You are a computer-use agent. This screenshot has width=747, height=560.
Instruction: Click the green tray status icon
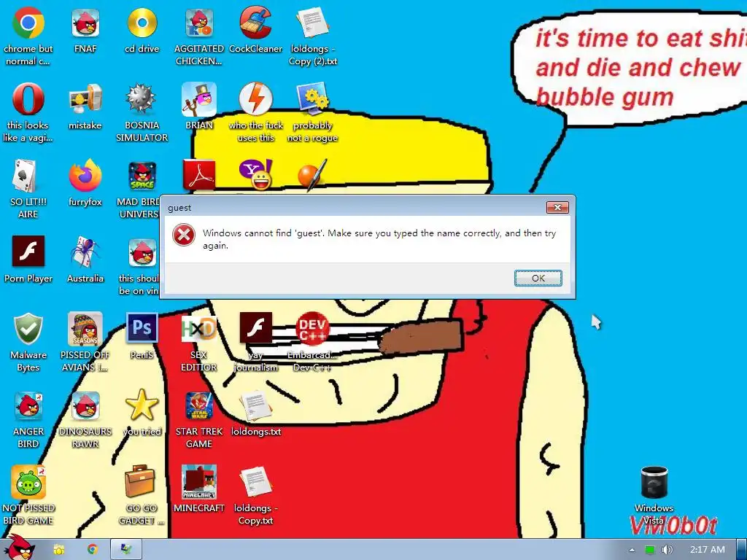click(x=650, y=550)
